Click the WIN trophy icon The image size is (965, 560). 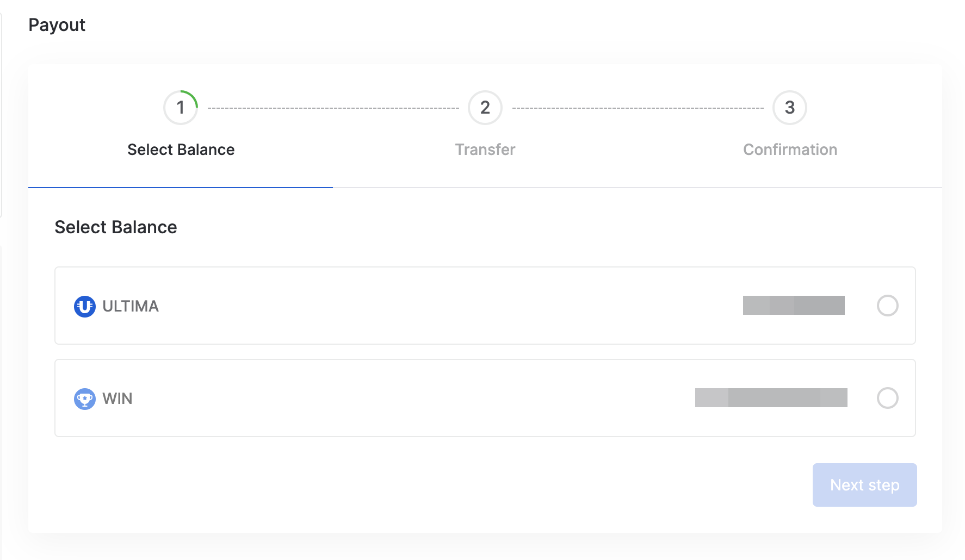click(84, 399)
